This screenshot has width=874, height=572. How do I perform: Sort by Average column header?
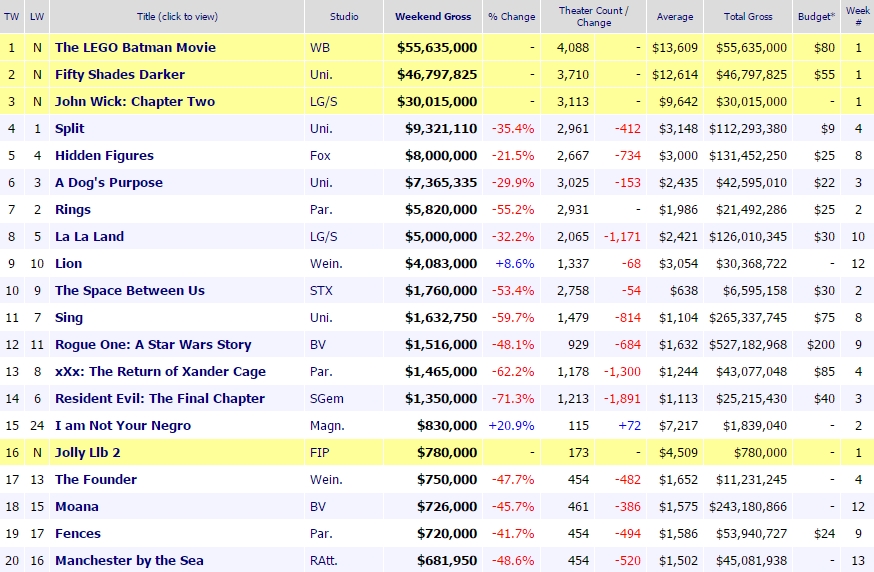click(674, 17)
